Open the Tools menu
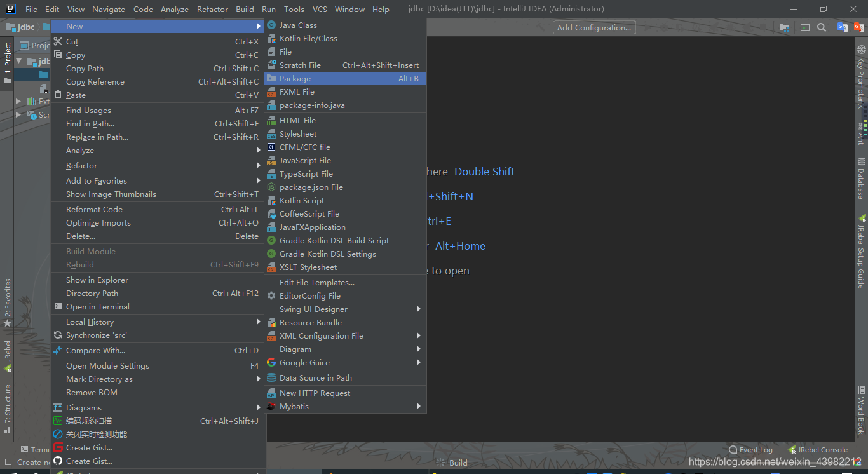Viewport: 868px width, 474px height. [x=294, y=9]
